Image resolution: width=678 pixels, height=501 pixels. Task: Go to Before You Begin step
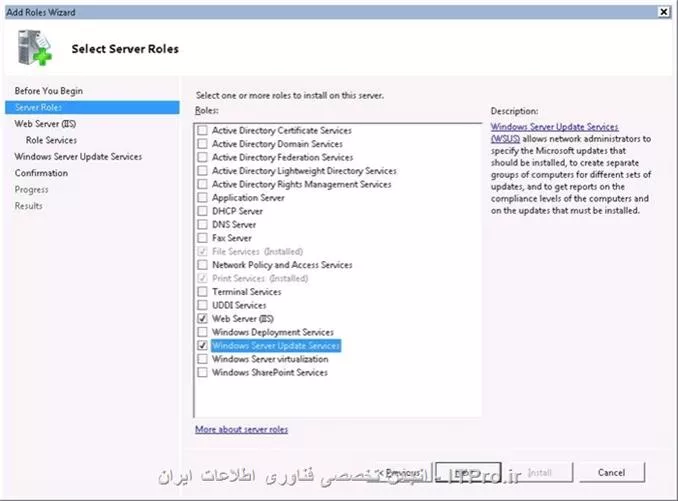click(x=48, y=91)
